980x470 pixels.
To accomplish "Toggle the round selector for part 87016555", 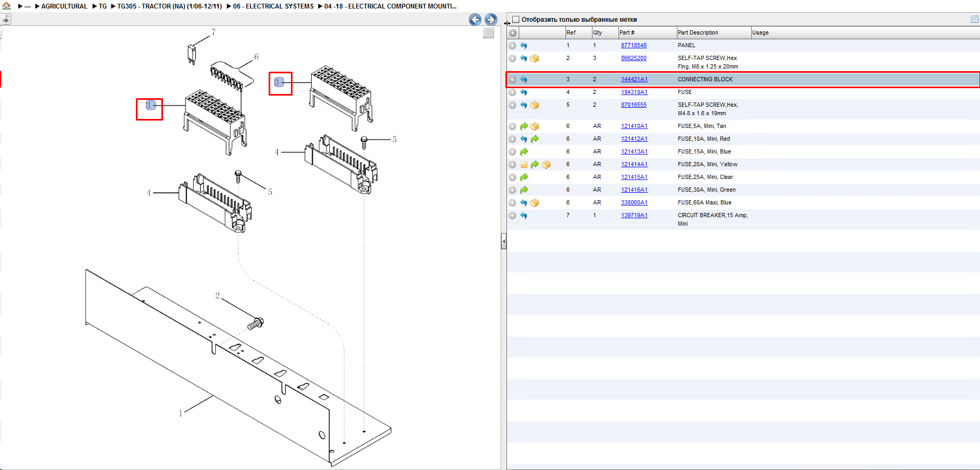I will (x=512, y=105).
